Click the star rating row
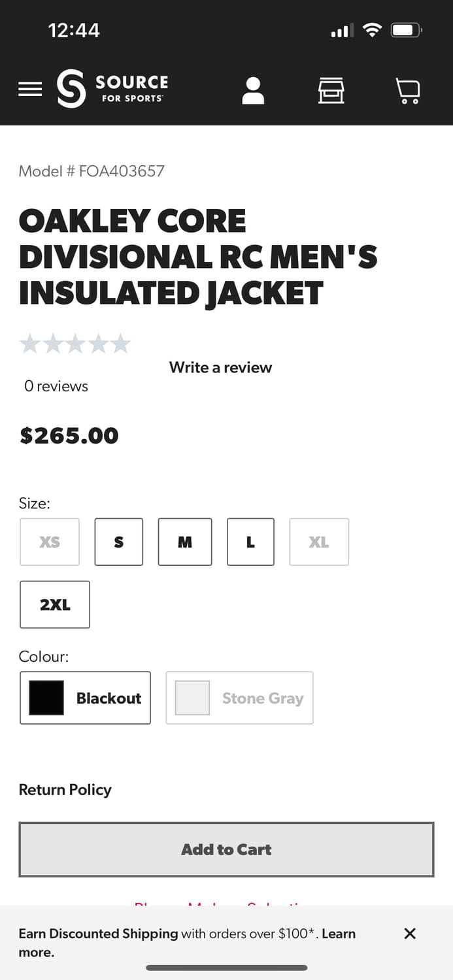This screenshot has width=453, height=980. [75, 344]
